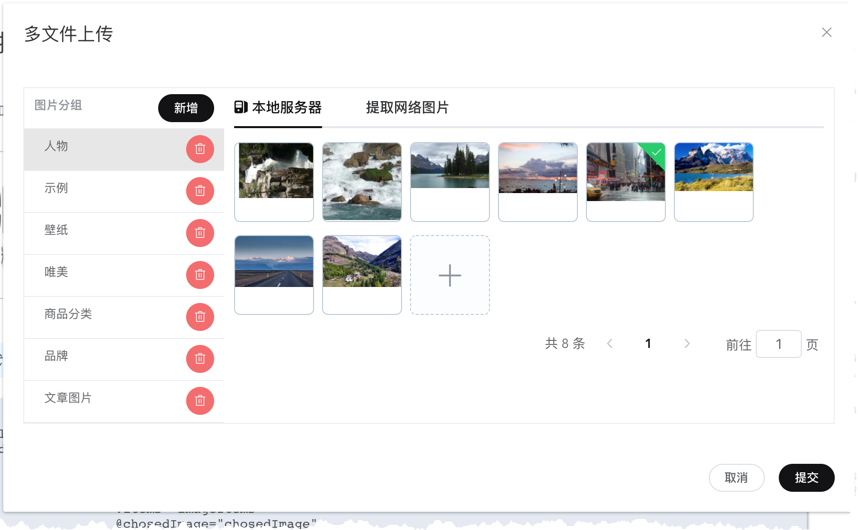Delete the 示例 group with trash icon
This screenshot has width=858, height=530.
point(200,191)
